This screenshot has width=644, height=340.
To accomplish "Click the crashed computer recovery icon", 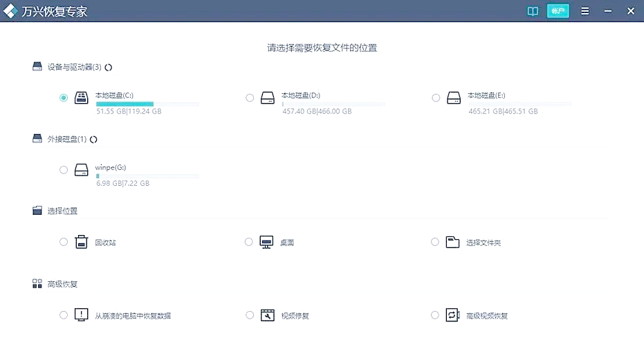I will point(82,315).
